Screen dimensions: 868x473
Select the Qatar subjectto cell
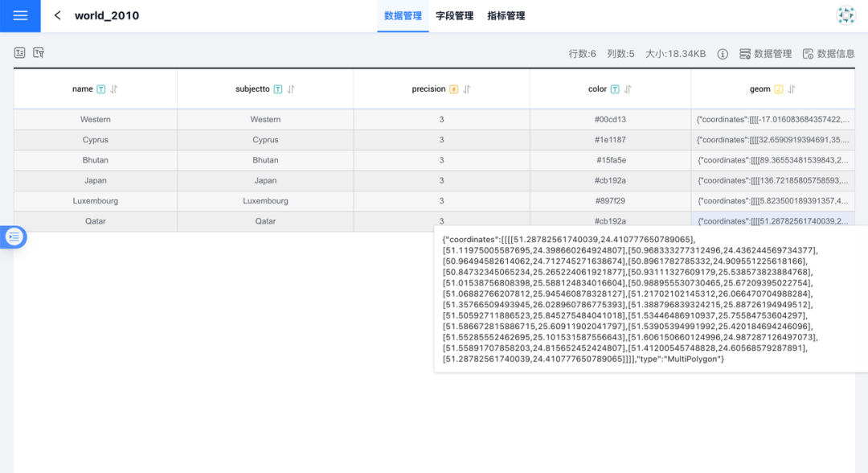(x=265, y=221)
